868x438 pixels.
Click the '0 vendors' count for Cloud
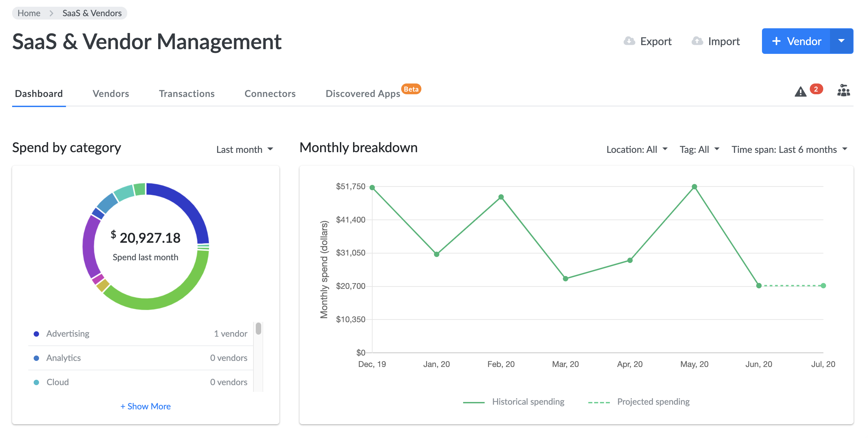[x=229, y=382]
